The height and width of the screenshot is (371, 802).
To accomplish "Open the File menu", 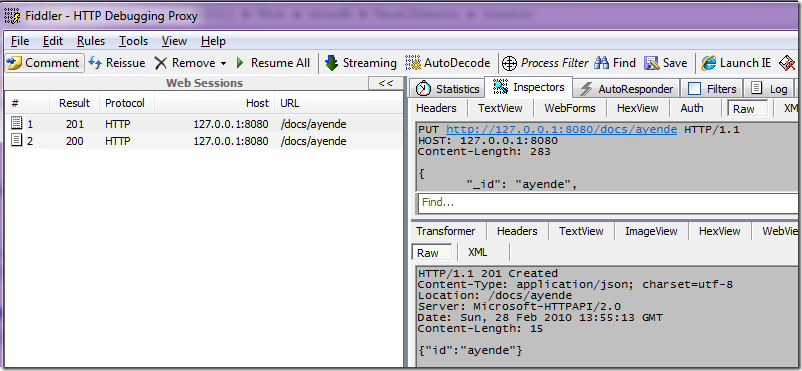I will click(20, 41).
